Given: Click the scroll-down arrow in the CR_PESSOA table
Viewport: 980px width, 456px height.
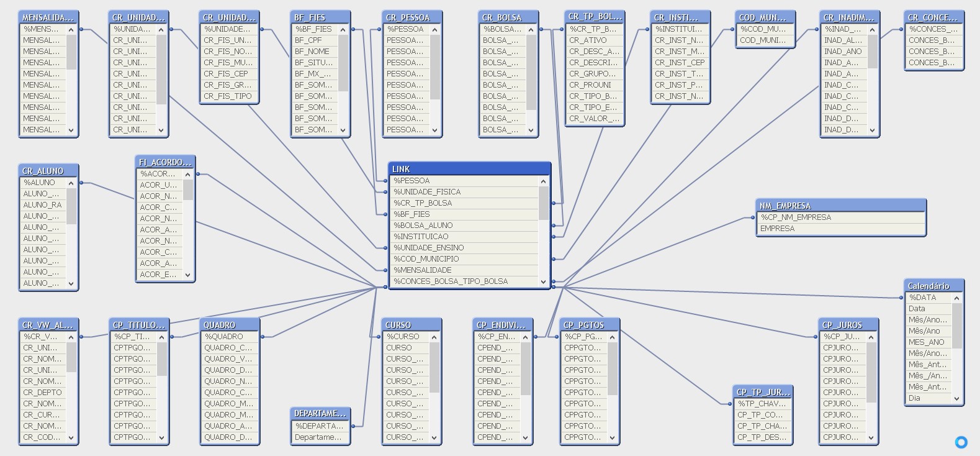Looking at the screenshot, I should point(434,130).
